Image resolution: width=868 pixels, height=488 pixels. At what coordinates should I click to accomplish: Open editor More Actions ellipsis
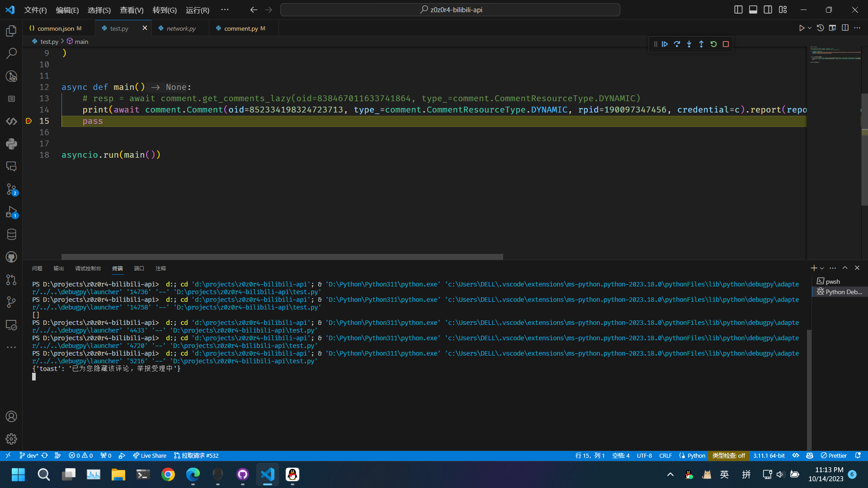[x=857, y=28]
